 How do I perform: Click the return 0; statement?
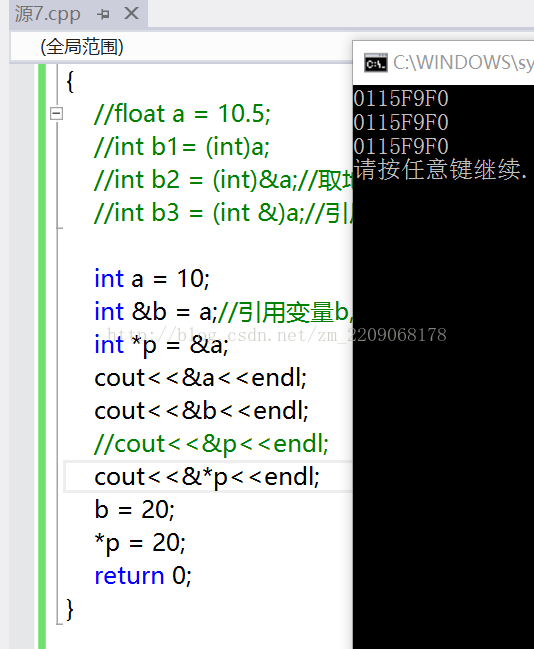coord(143,575)
